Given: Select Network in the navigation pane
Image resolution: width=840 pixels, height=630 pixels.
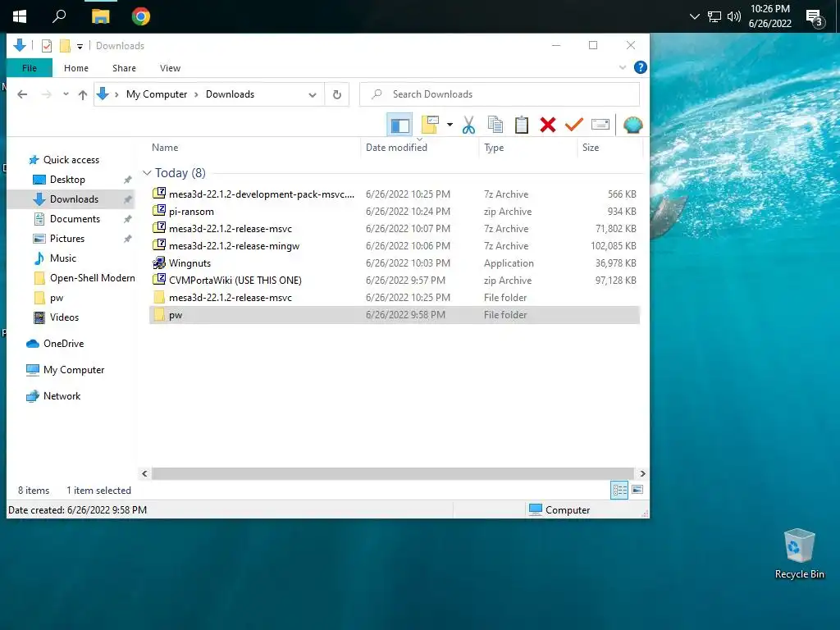Looking at the screenshot, I should 62,396.
